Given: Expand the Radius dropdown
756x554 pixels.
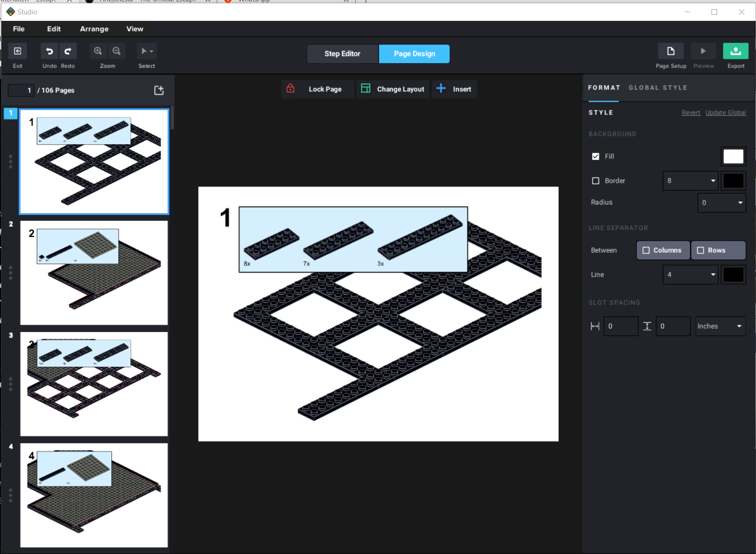Looking at the screenshot, I should 721,203.
